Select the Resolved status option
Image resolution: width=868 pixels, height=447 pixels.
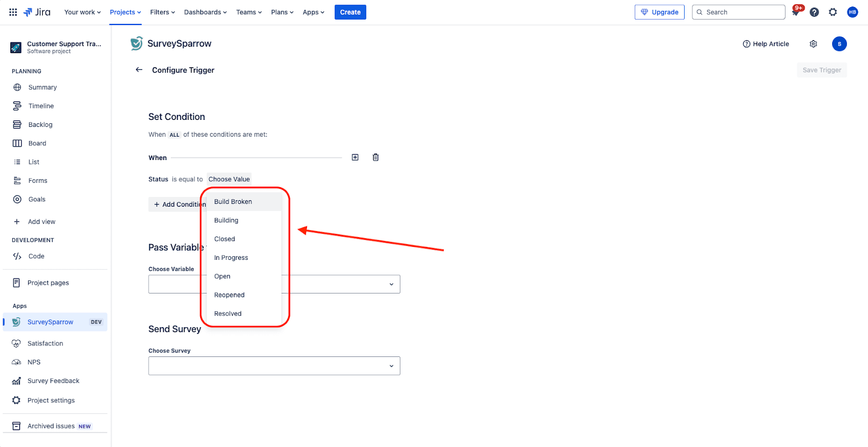[228, 314]
